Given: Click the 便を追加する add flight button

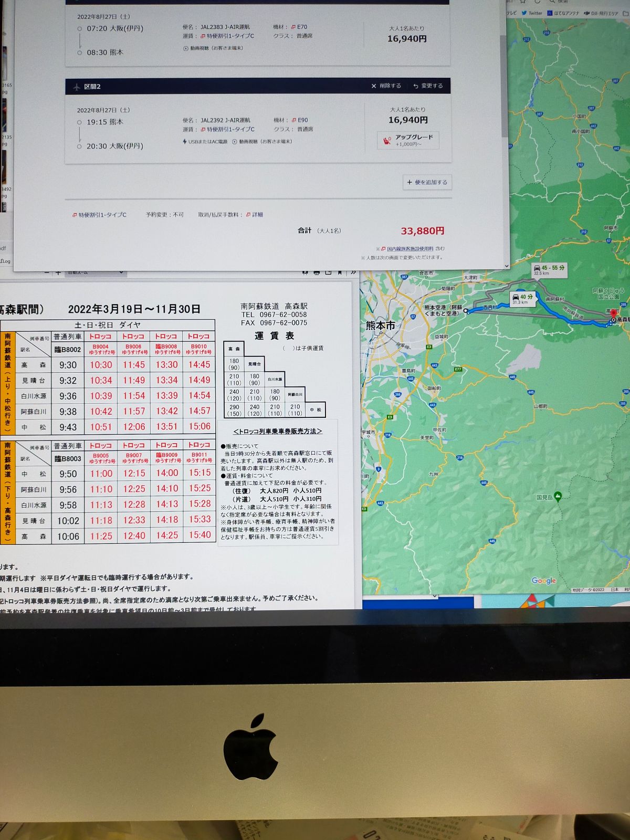Looking at the screenshot, I should pos(427,182).
